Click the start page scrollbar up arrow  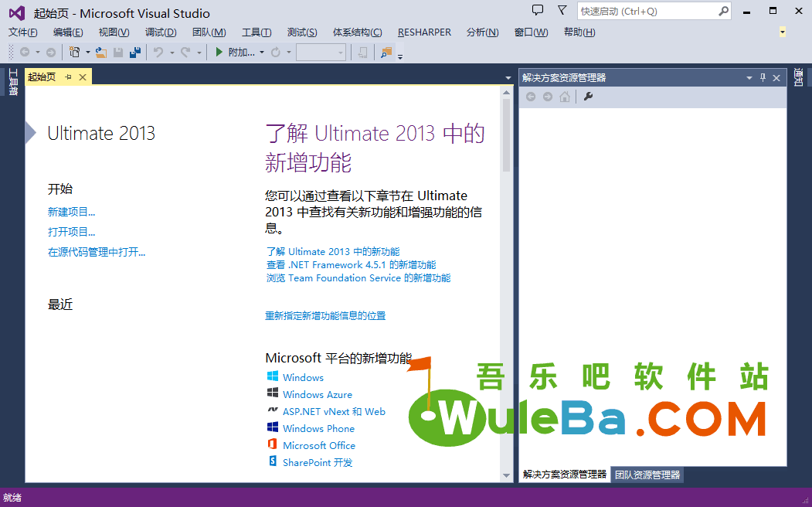pos(507,93)
